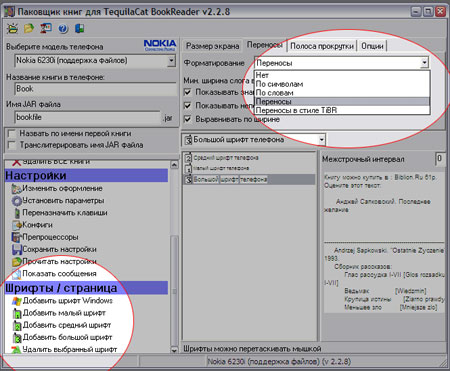Click the first toolbar icon with yellow rays
The width and height of the screenshot is (450, 371).
click(x=12, y=29)
